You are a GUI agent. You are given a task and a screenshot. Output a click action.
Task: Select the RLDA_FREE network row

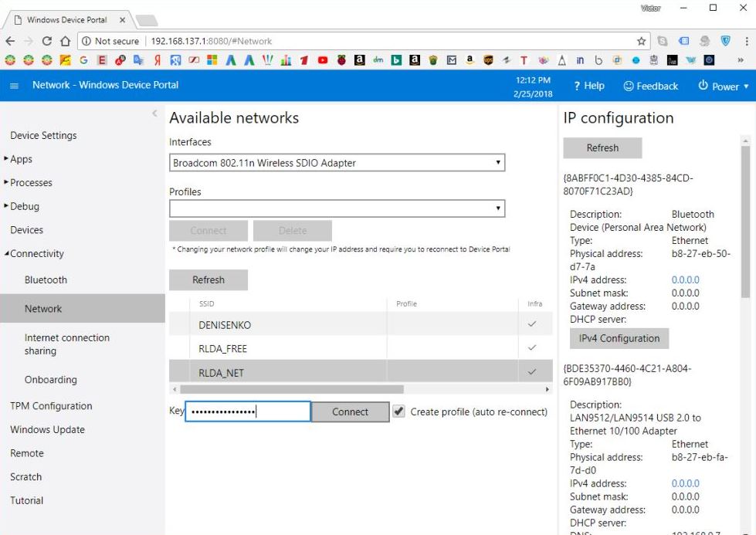click(361, 348)
